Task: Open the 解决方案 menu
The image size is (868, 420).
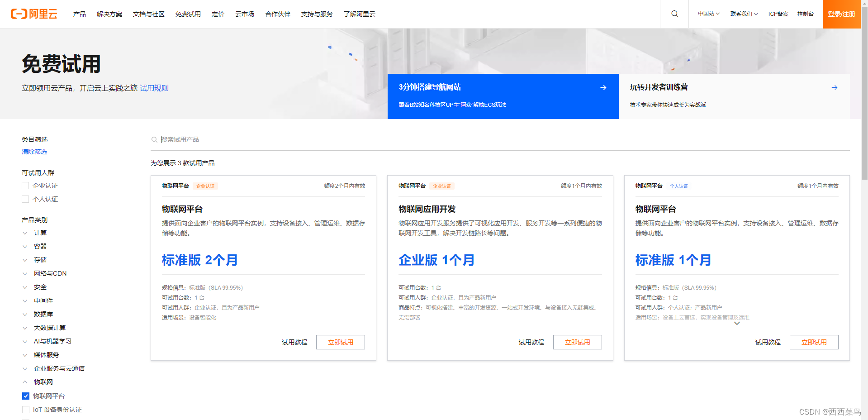Action: [109, 14]
